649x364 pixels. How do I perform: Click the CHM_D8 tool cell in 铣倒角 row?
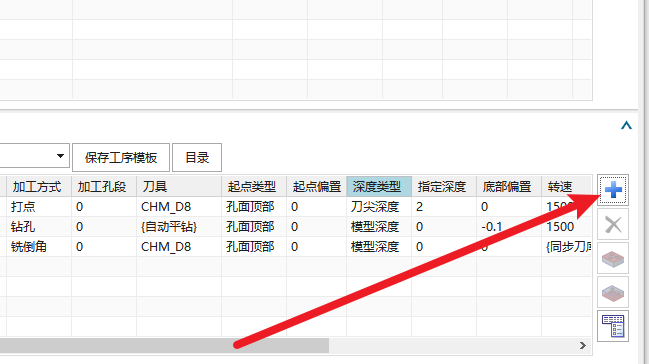point(179,246)
